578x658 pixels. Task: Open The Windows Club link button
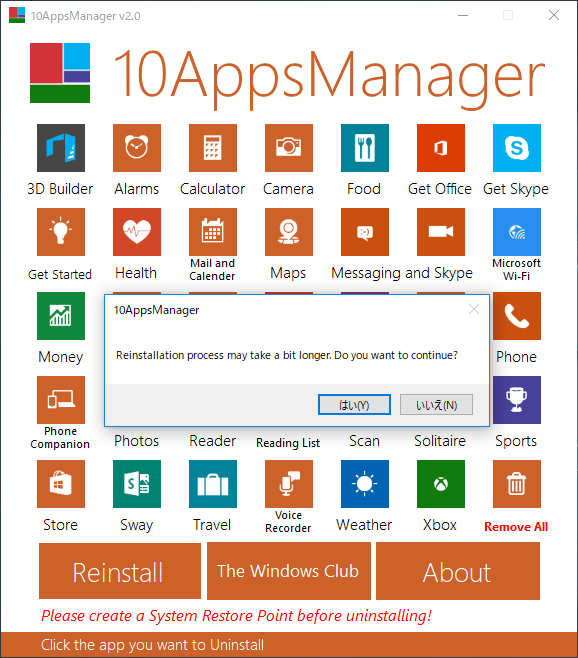click(289, 571)
